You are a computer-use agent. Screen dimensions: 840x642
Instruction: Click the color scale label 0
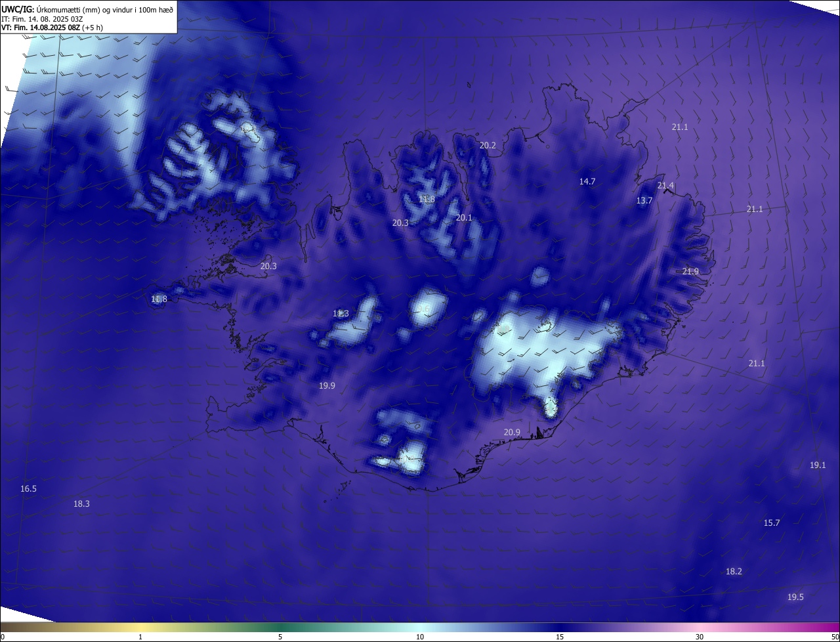click(x=3, y=637)
